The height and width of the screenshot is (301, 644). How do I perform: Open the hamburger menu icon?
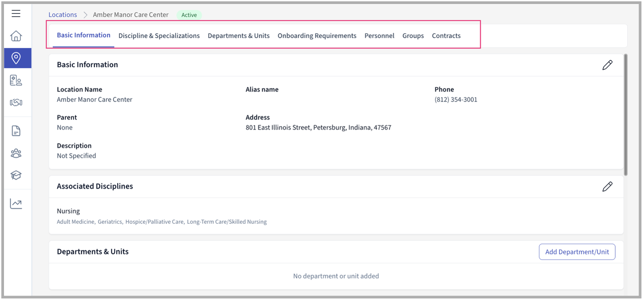coord(16,14)
